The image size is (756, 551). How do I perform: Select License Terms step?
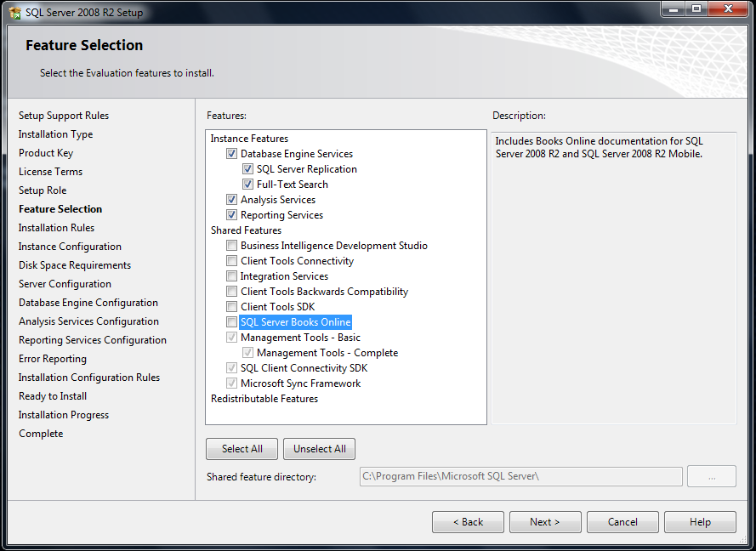click(51, 172)
